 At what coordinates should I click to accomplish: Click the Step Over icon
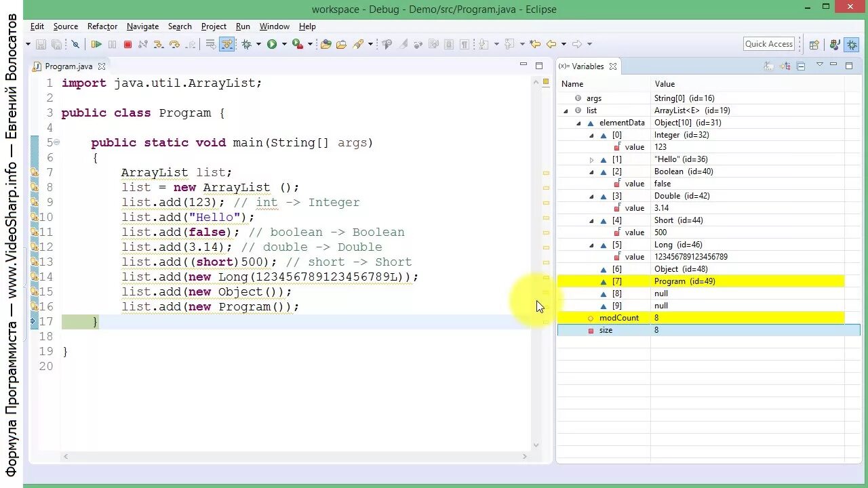coord(174,44)
